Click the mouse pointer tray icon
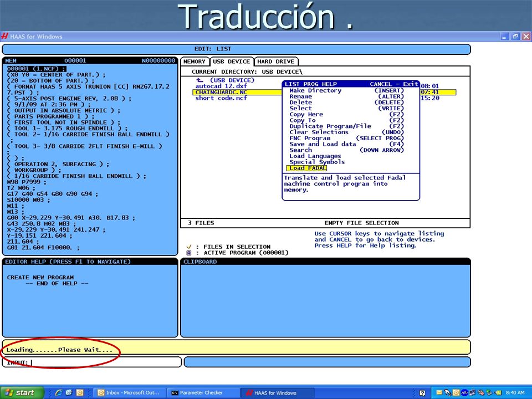Image resolution: width=532 pixels, height=399 pixels. click(x=448, y=392)
